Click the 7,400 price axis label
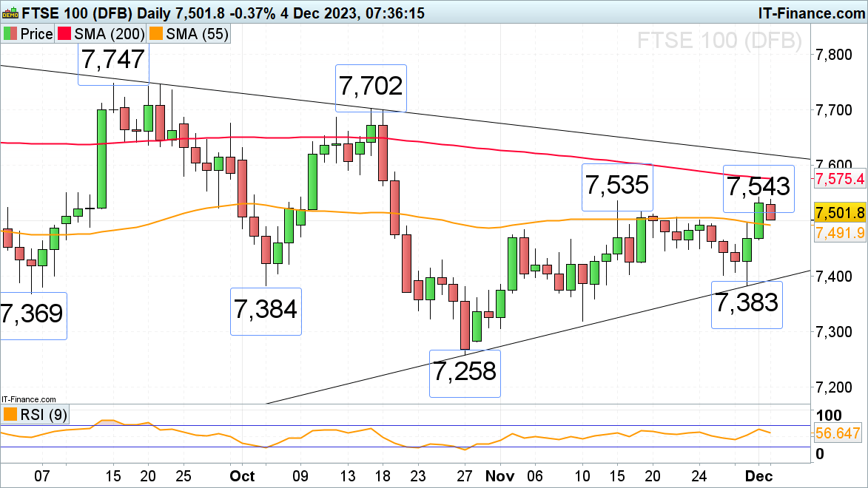Viewport: 868px width, 488px height. (834, 276)
